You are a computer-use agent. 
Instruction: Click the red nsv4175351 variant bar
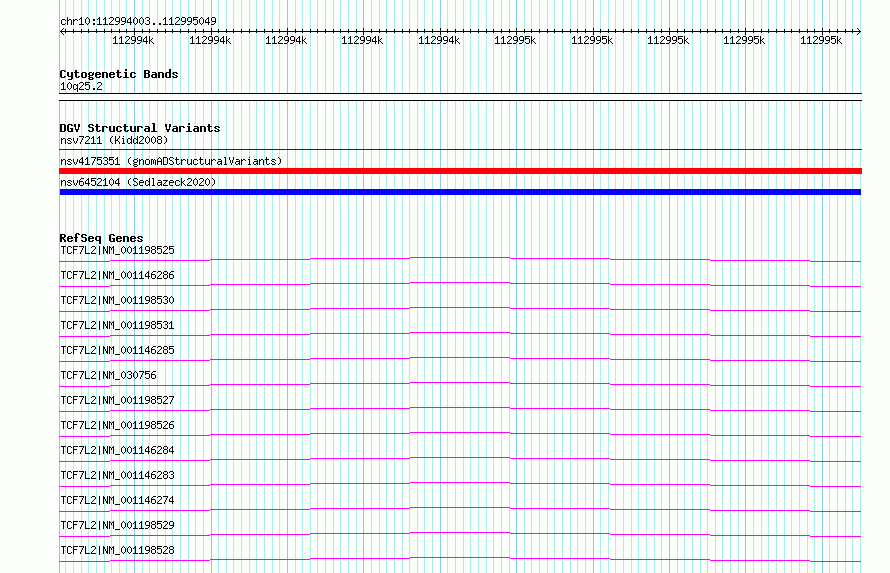point(460,171)
